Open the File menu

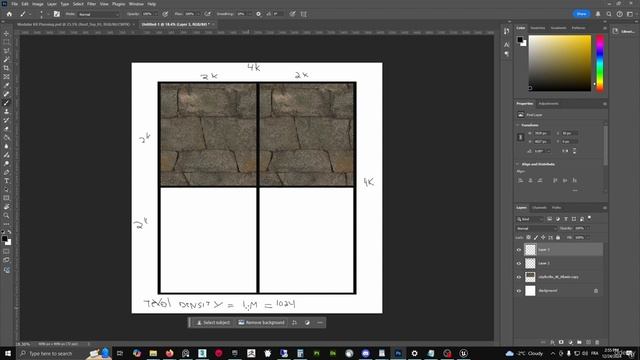point(14,4)
